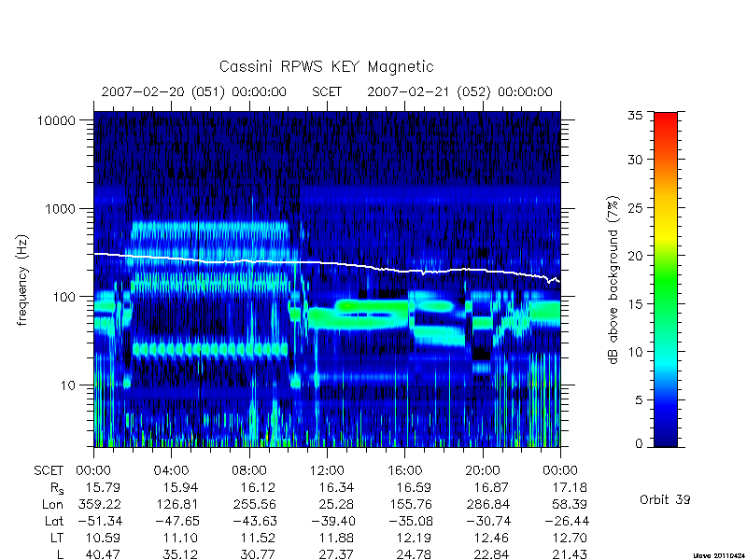This screenshot has height=560, width=747.
Task: Click the L value '21.43'
Action: (570, 554)
